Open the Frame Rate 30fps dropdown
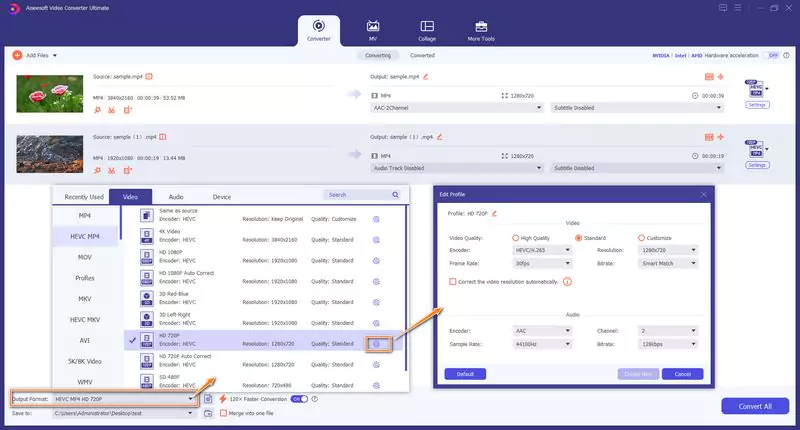Image resolution: width=800 pixels, height=430 pixels. [x=541, y=263]
